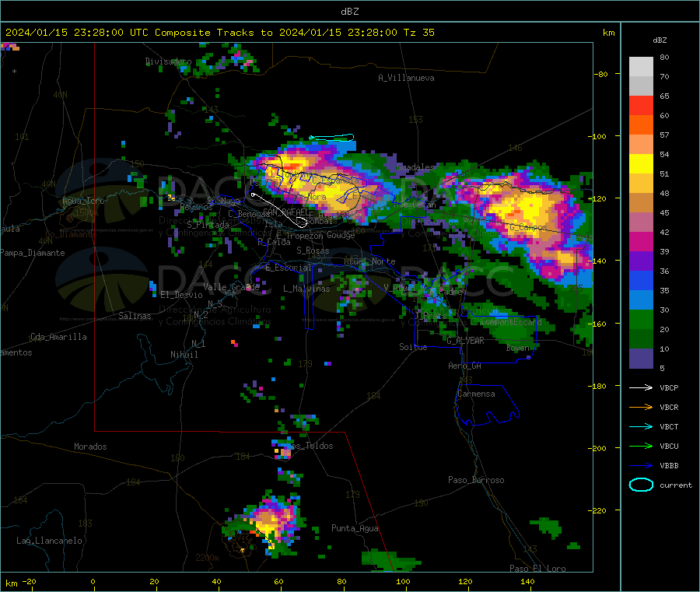Click the 'A_Villanueva' place label
This screenshot has height=592, width=700.
point(406,78)
